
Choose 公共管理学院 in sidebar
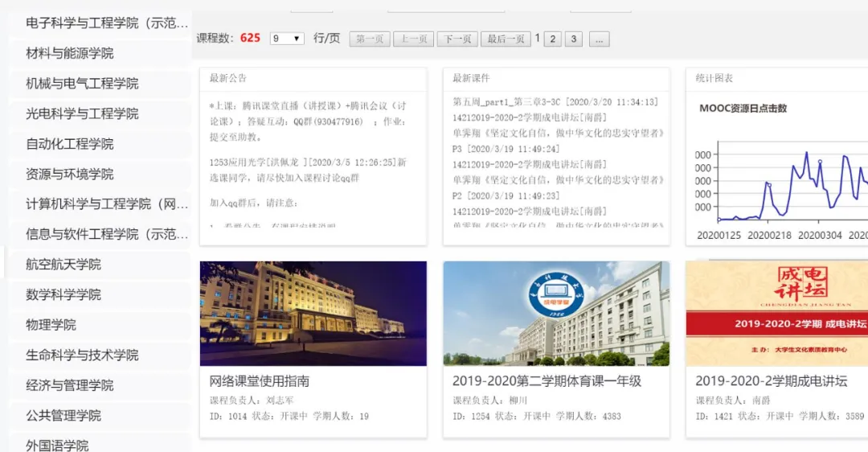pyautogui.click(x=100, y=416)
